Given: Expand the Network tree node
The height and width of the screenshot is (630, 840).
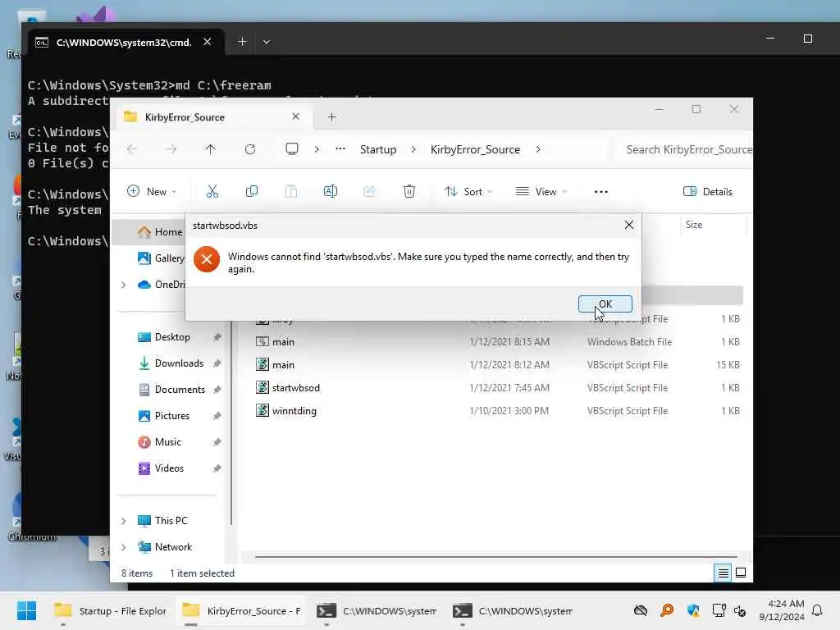Looking at the screenshot, I should click(124, 547).
